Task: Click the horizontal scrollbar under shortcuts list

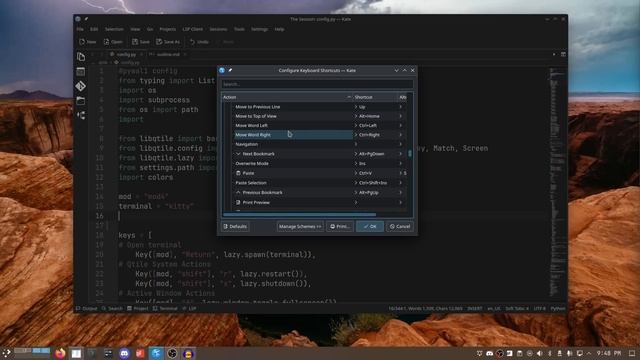Action: click(x=299, y=214)
